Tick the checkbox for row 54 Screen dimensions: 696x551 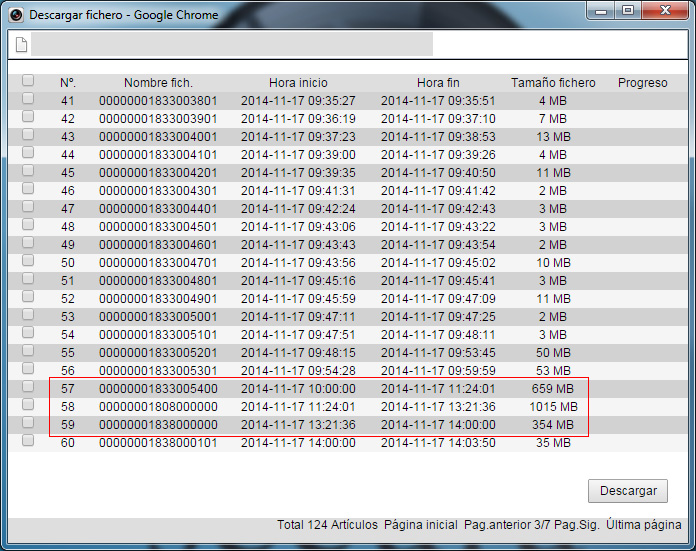point(28,332)
